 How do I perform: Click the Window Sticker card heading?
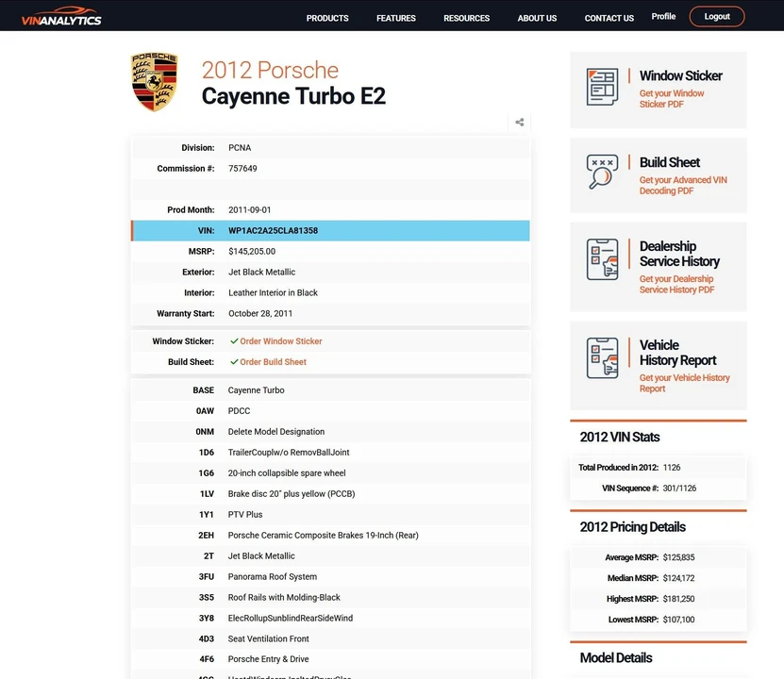pyautogui.click(x=681, y=75)
